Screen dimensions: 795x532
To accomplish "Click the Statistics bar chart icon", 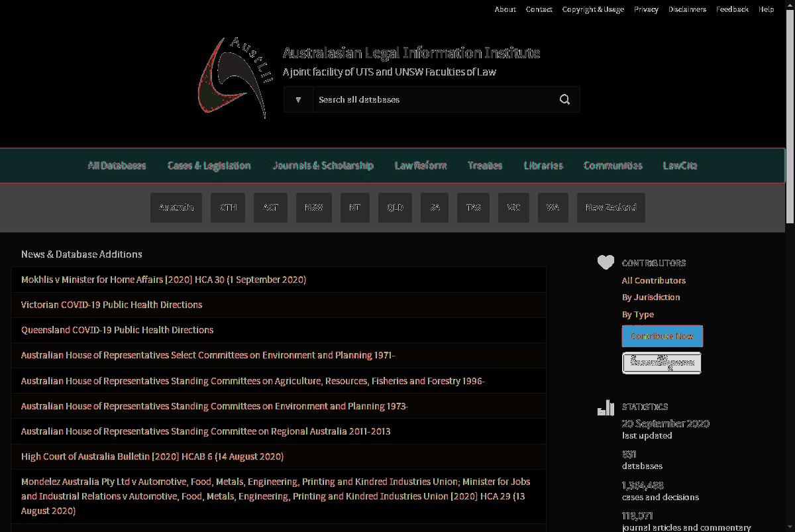I will coord(606,407).
